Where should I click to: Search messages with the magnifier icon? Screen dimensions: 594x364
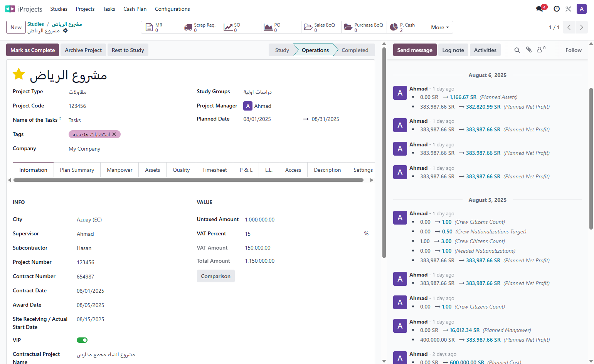[x=517, y=50]
